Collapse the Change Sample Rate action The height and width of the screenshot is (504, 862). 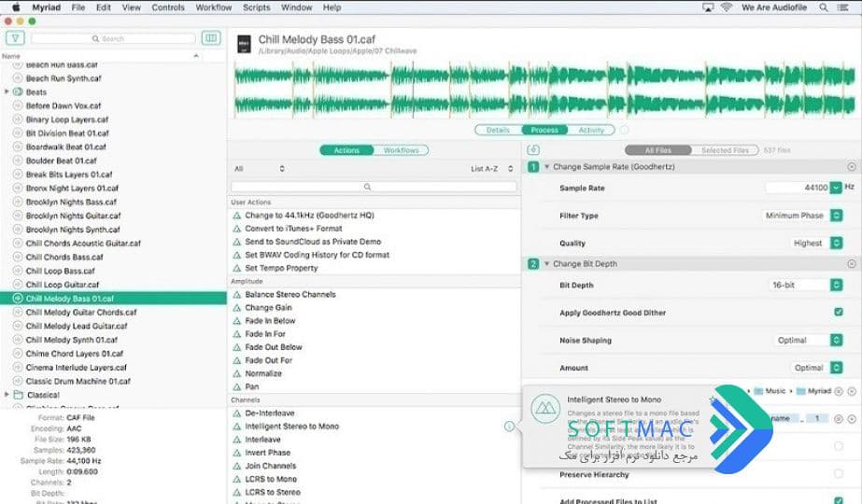[547, 166]
